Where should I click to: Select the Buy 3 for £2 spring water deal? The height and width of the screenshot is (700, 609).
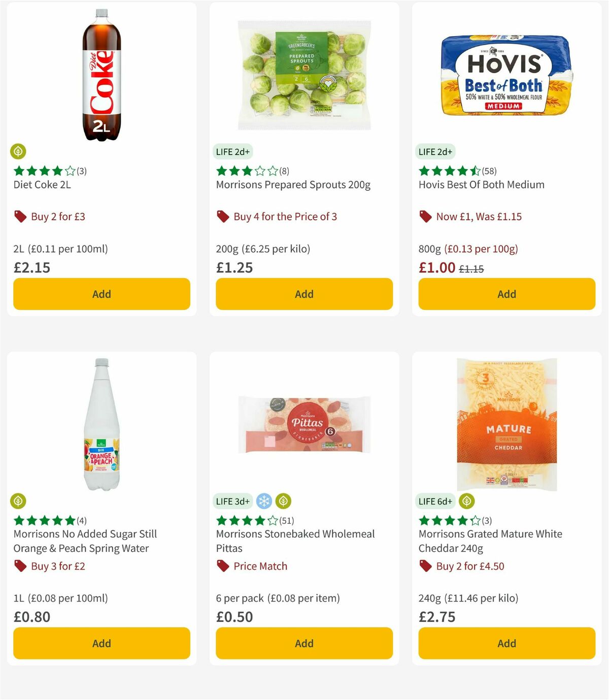point(57,566)
